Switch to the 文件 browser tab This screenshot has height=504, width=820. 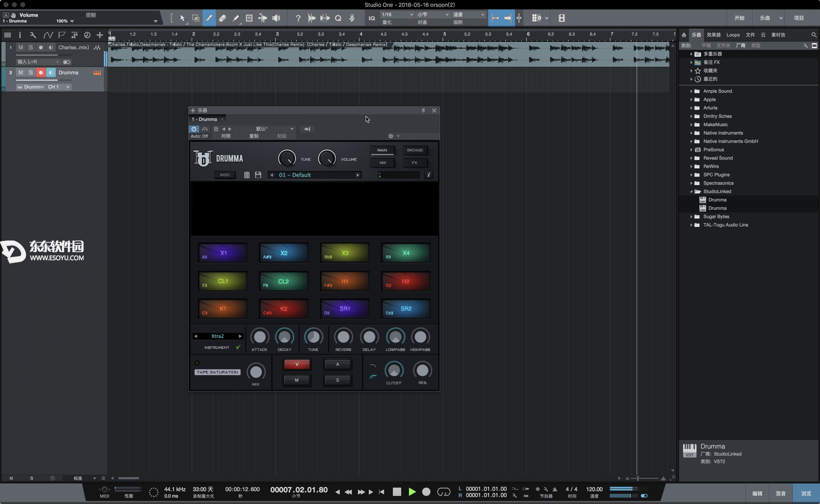[750, 35]
